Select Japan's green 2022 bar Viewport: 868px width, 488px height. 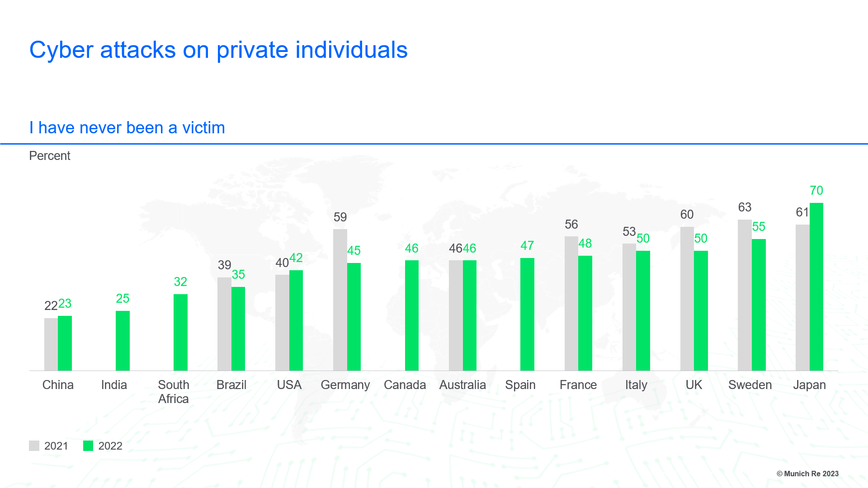click(816, 287)
